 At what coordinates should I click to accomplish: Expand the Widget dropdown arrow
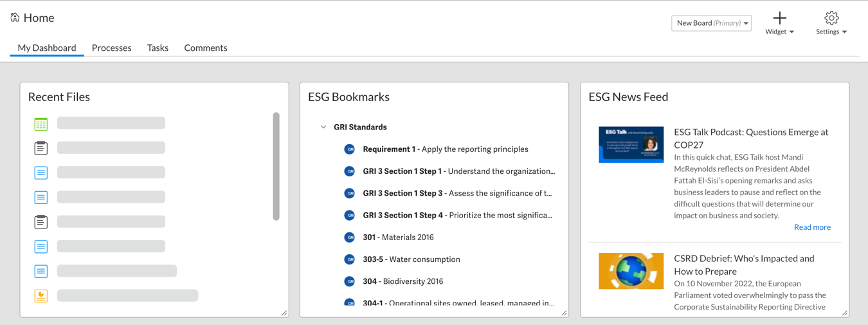click(x=791, y=32)
